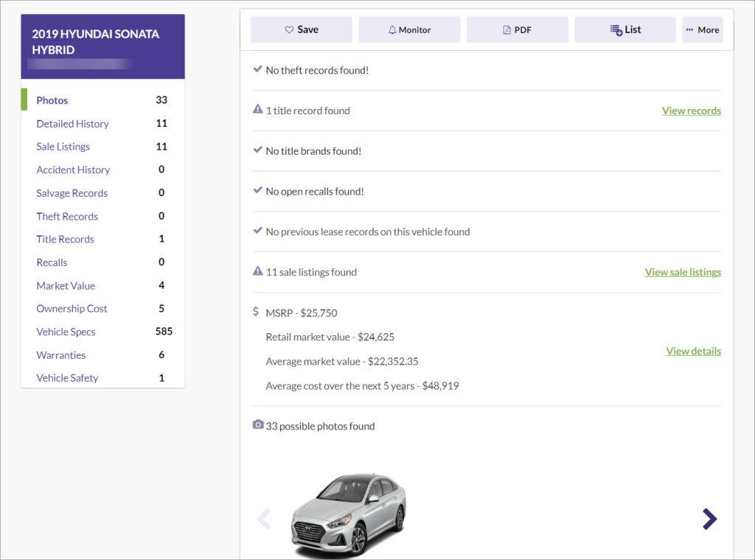Go to Title Records section

click(x=65, y=239)
